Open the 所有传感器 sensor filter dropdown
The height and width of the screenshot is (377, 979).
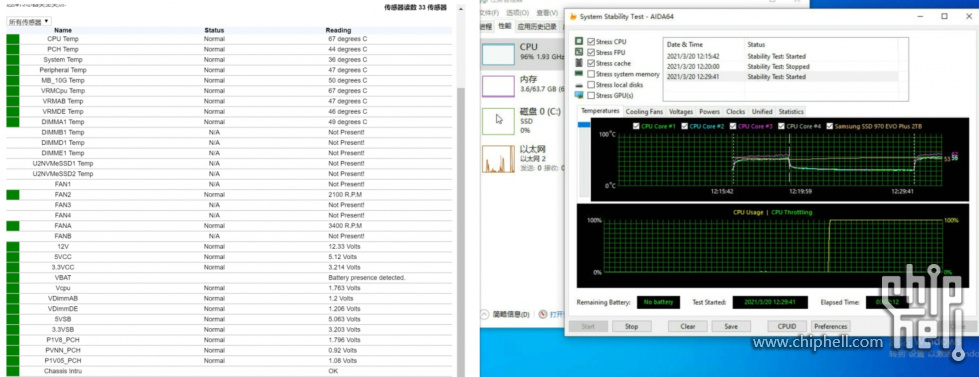pos(29,22)
